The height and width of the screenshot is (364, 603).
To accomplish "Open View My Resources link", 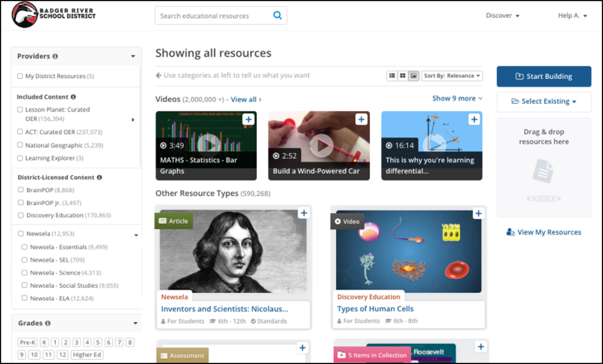I will point(544,232).
